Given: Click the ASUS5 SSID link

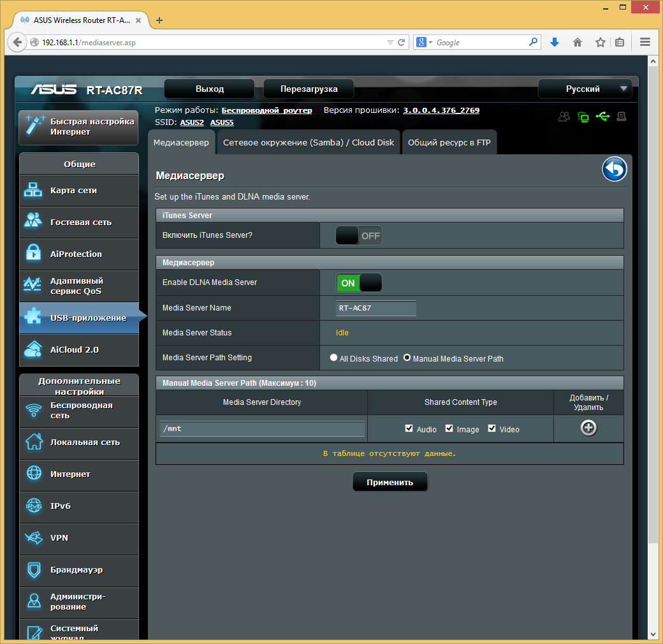Looking at the screenshot, I should pyautogui.click(x=222, y=122).
